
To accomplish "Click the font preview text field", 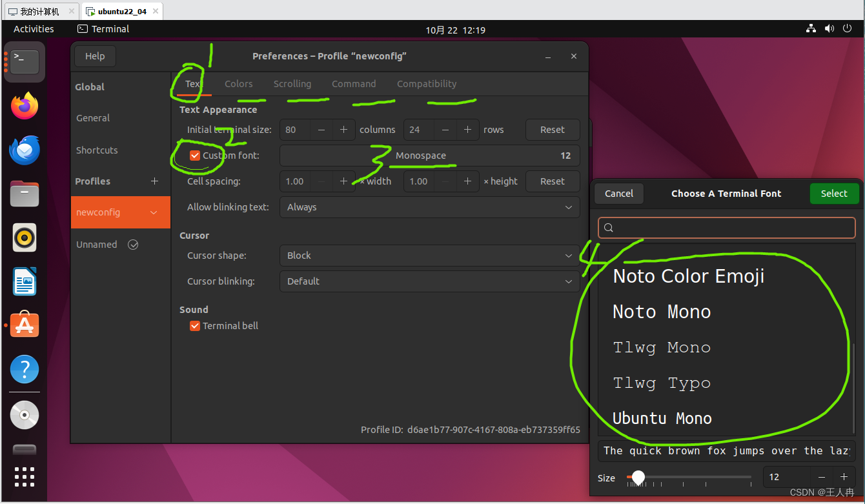I will (x=727, y=450).
